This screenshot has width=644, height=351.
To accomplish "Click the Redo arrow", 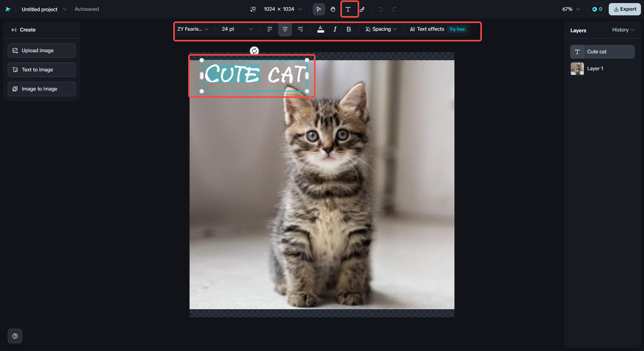I will [x=394, y=9].
